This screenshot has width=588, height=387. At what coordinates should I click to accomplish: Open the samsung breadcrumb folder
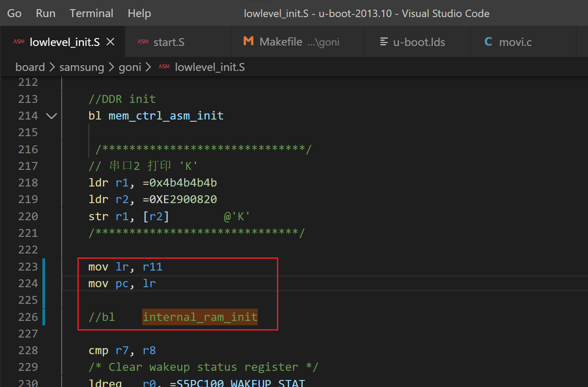pyautogui.click(x=82, y=67)
